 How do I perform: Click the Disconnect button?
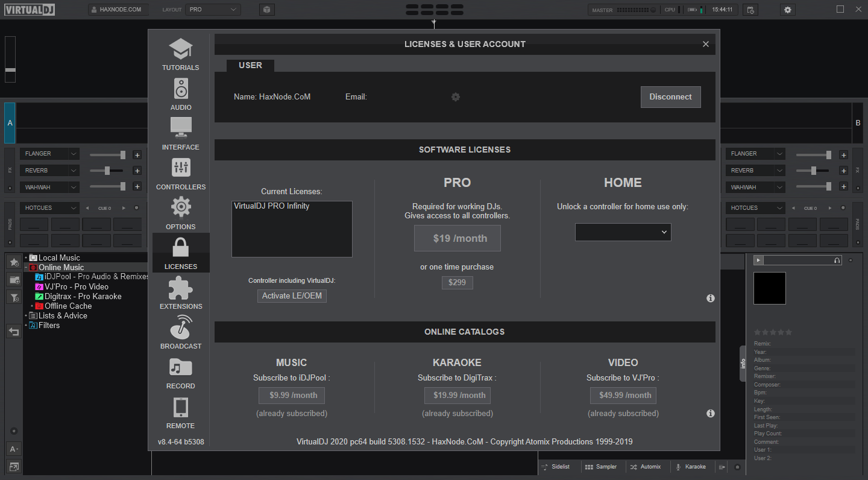click(670, 96)
